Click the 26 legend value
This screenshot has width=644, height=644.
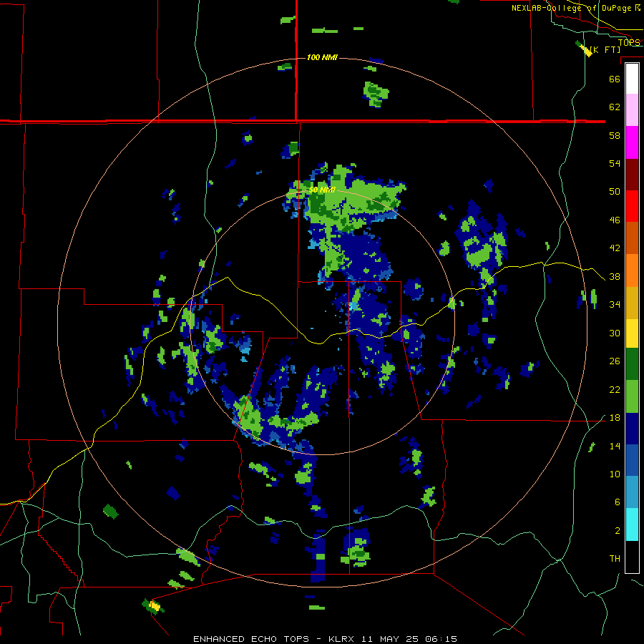(615, 361)
